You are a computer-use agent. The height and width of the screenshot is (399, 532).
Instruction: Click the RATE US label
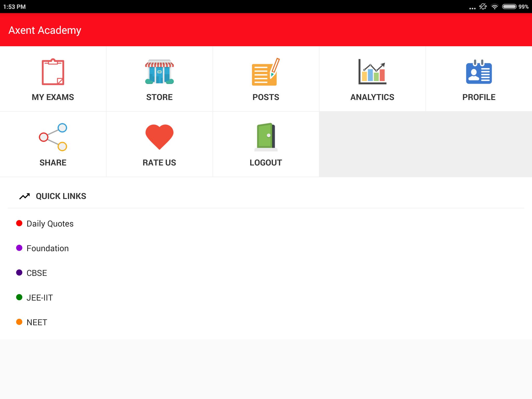[159, 163]
